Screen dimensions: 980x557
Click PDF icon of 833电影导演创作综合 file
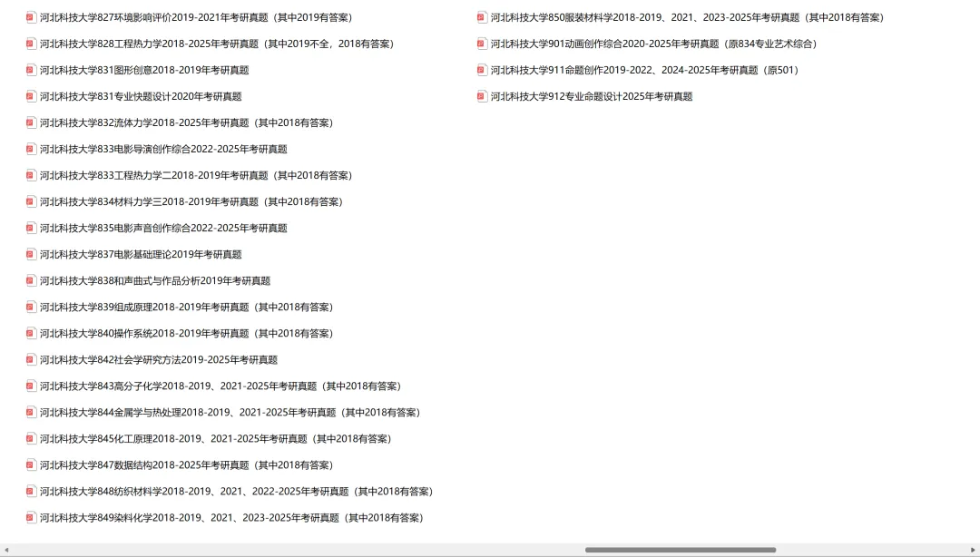point(31,149)
